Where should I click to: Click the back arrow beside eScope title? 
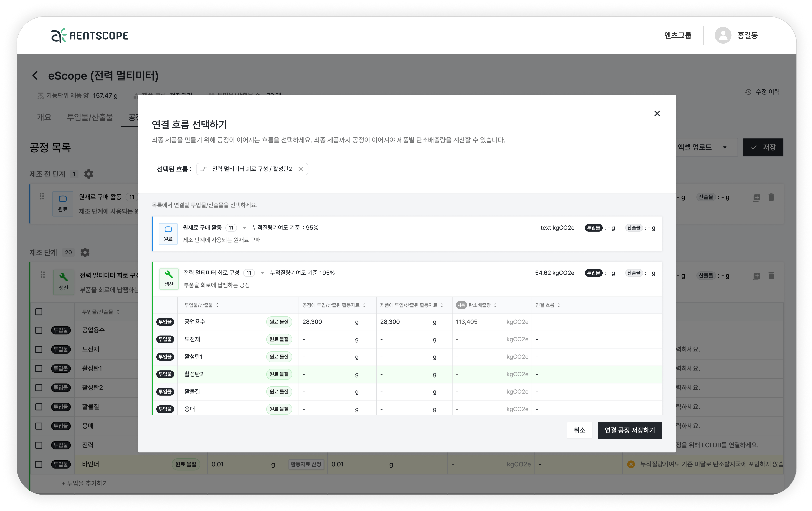point(35,75)
